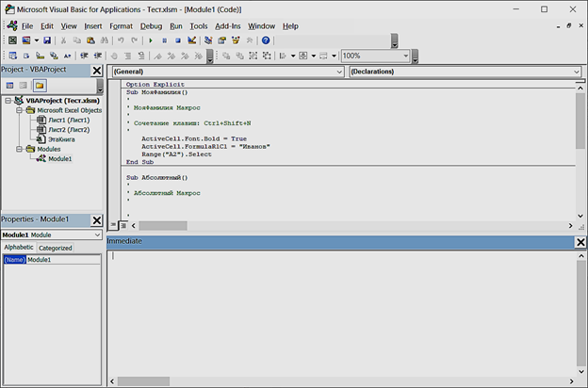588x388 pixels.
Task: Click the View Microsoft Excel icon
Action: coord(12,40)
